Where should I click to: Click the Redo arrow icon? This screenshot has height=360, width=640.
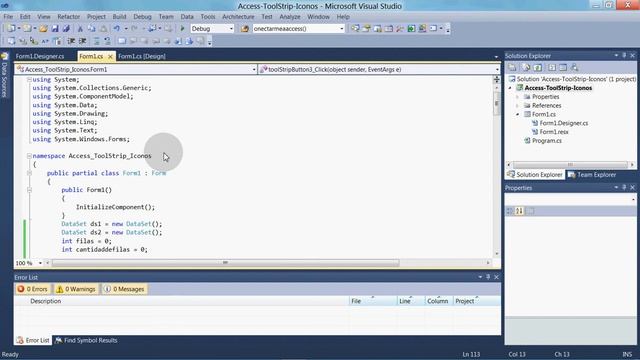(134, 29)
